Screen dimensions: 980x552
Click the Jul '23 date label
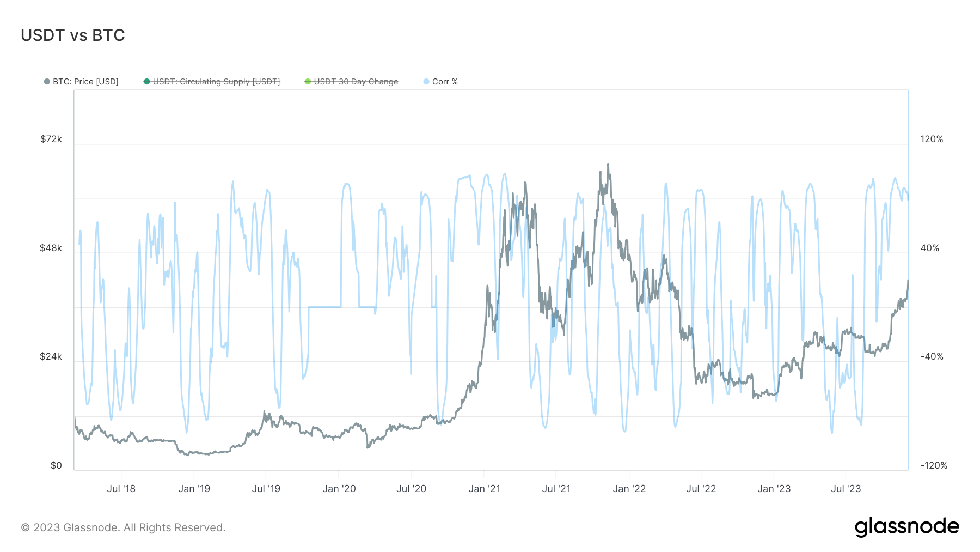pos(846,489)
